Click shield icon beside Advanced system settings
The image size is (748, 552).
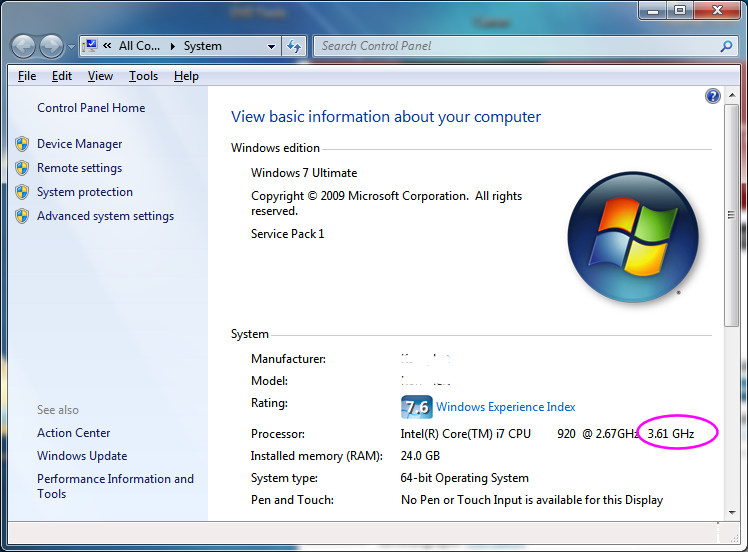[22, 216]
